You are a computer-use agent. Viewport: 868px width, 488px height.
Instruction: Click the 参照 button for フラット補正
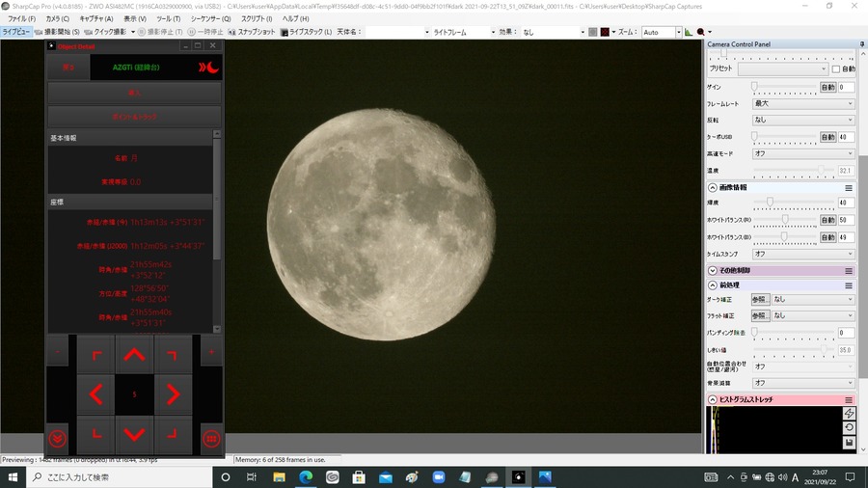point(760,315)
